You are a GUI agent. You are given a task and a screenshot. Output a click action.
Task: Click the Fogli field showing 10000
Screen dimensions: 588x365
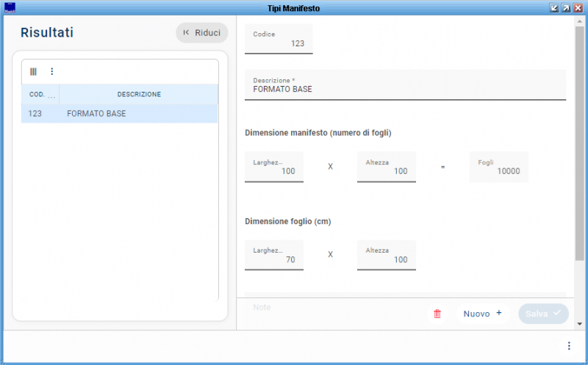[x=498, y=167]
